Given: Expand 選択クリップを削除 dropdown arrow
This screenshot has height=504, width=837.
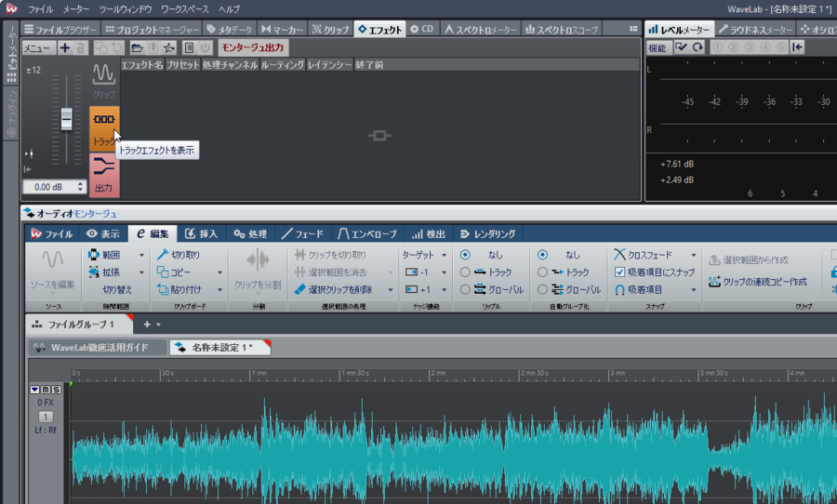Looking at the screenshot, I should coord(391,290).
